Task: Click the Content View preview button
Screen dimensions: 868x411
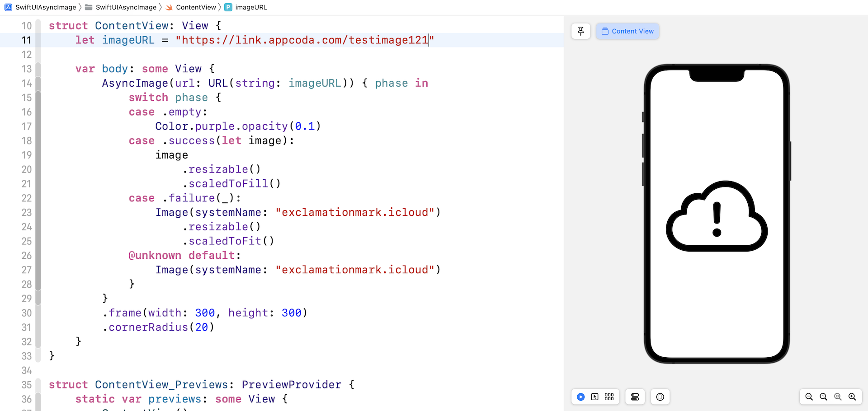Action: point(627,31)
